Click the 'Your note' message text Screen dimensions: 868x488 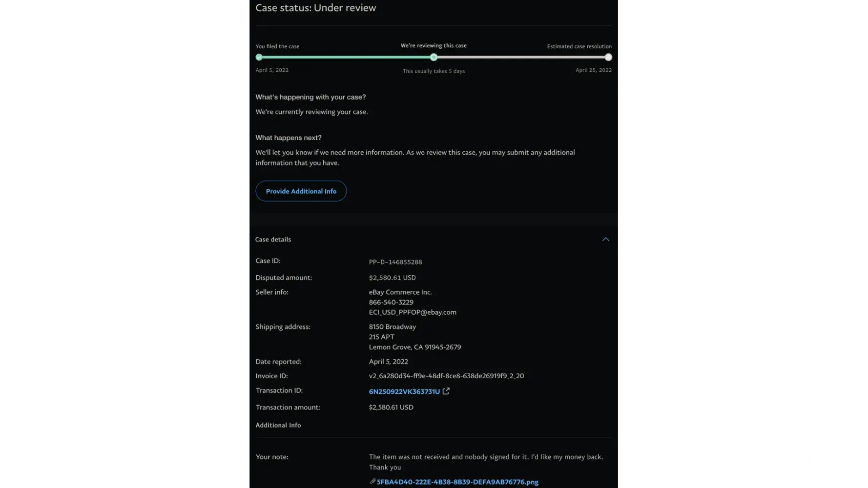pos(486,457)
